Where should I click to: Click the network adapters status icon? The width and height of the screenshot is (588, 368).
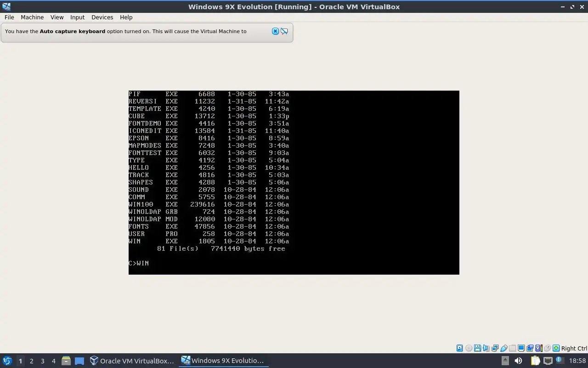pyautogui.click(x=495, y=348)
